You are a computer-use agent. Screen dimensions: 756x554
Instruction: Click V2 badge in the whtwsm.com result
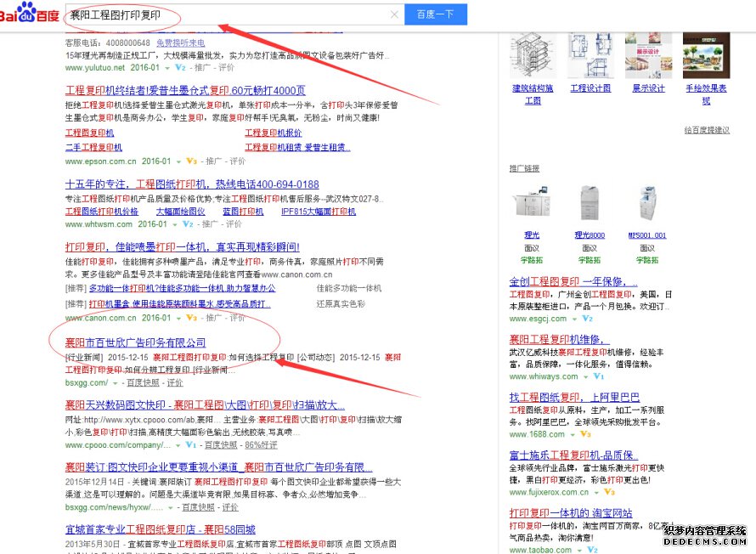[x=188, y=224]
